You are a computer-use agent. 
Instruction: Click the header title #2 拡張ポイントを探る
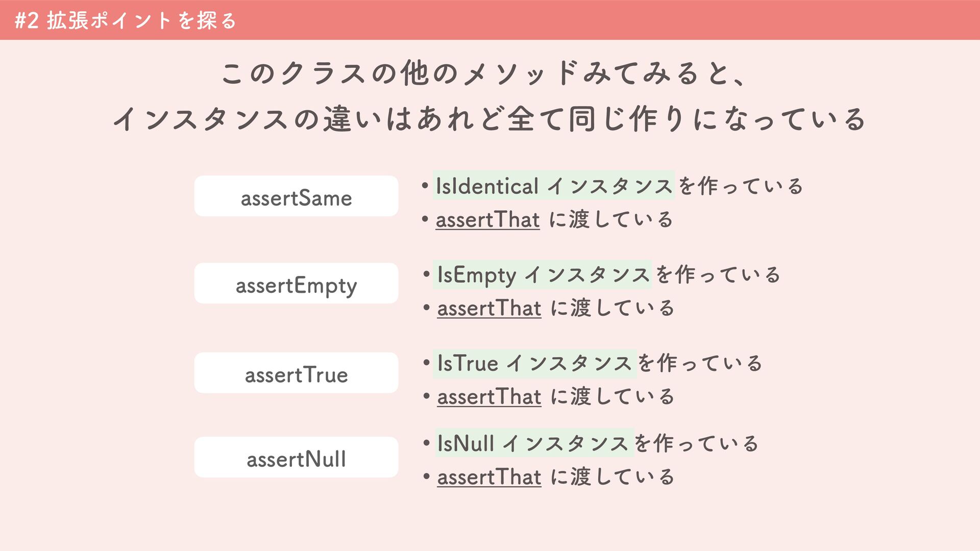pos(126,20)
